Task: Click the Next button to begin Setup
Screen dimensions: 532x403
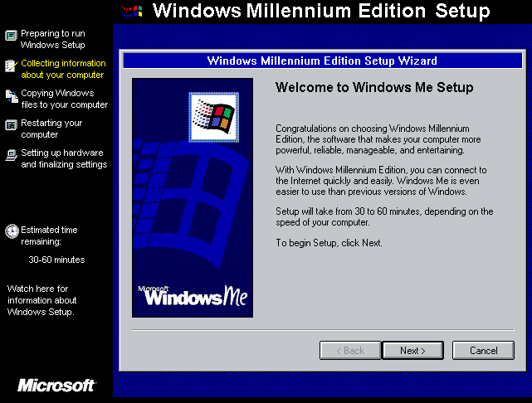Action: pos(413,350)
